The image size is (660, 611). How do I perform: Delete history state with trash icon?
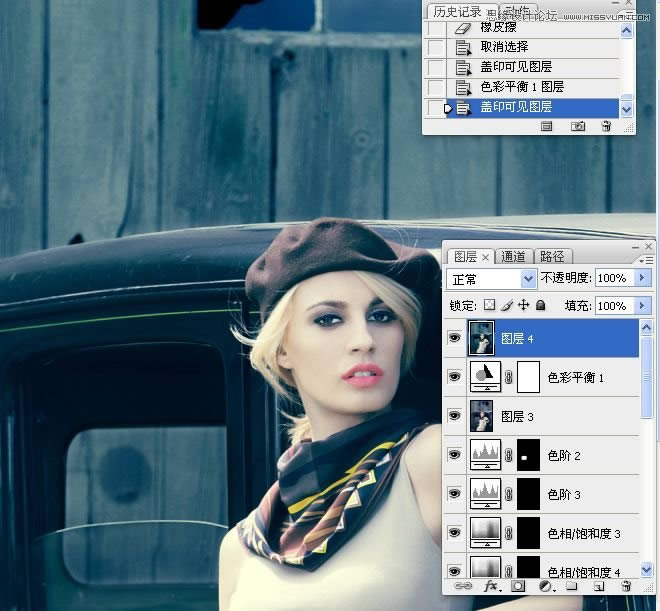[x=605, y=127]
